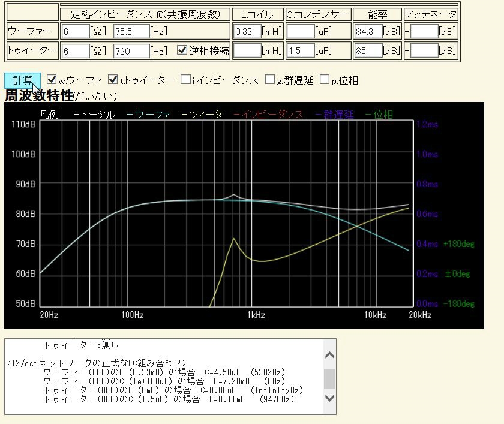Click the empty woofer capacitor uF field
This screenshot has width=504, height=424.
tap(301, 31)
